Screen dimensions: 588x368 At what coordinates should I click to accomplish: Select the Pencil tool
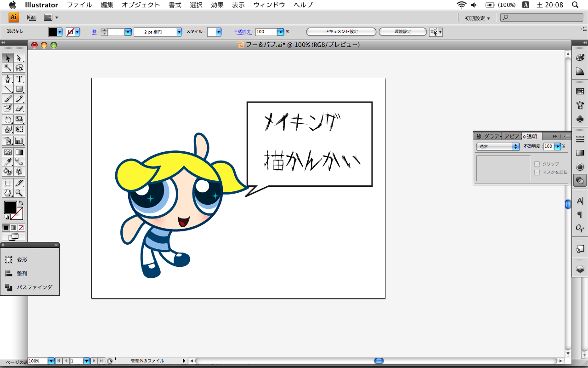coord(19,98)
